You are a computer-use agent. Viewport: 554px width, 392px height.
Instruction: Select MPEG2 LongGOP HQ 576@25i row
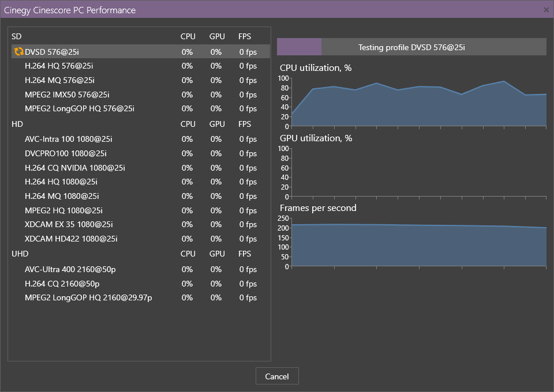coord(141,109)
